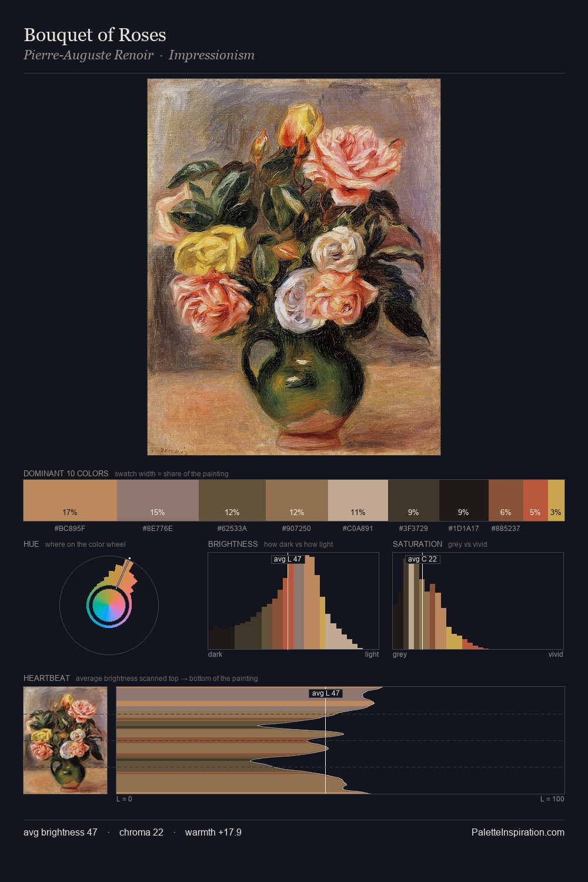Image resolution: width=588 pixels, height=882 pixels.
Task: Click the DOMINANT 10 COLORS heading
Action: click(x=66, y=473)
